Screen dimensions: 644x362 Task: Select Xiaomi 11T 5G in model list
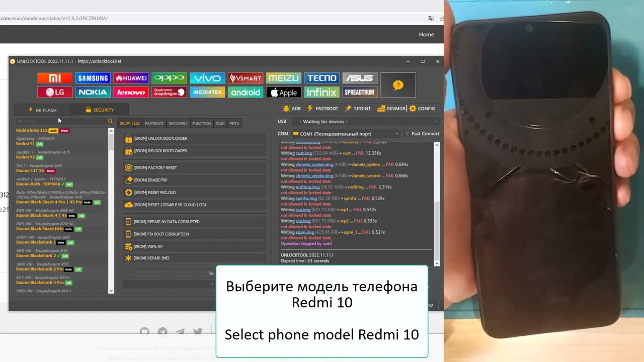31,170
